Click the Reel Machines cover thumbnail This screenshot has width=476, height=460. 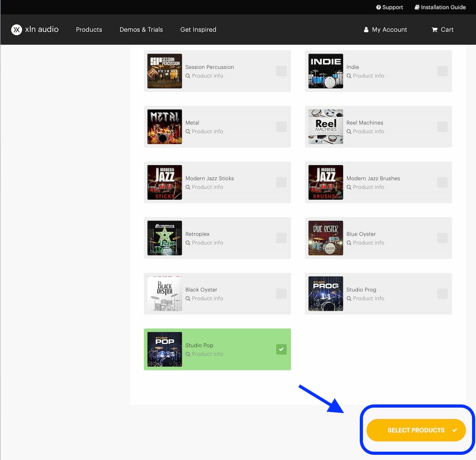click(326, 127)
